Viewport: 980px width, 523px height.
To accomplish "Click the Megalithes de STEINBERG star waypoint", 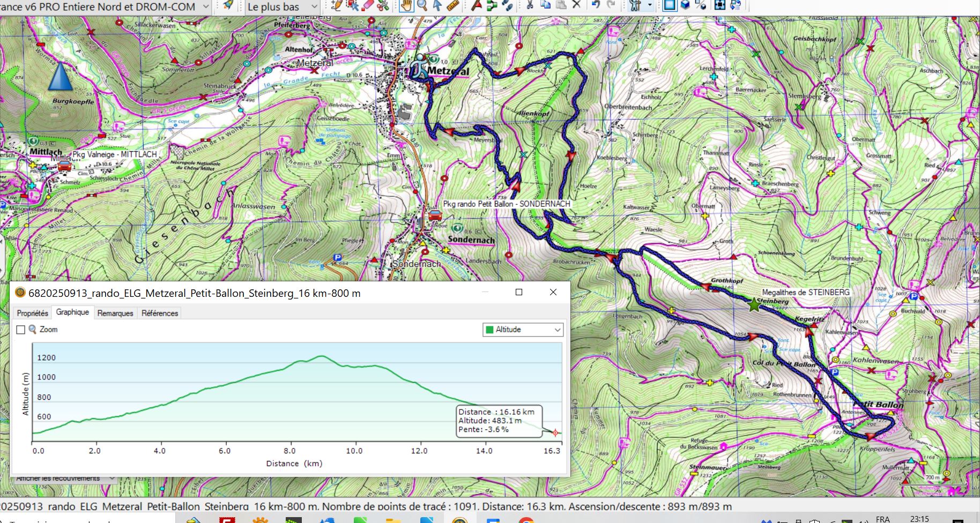I will pyautogui.click(x=754, y=305).
